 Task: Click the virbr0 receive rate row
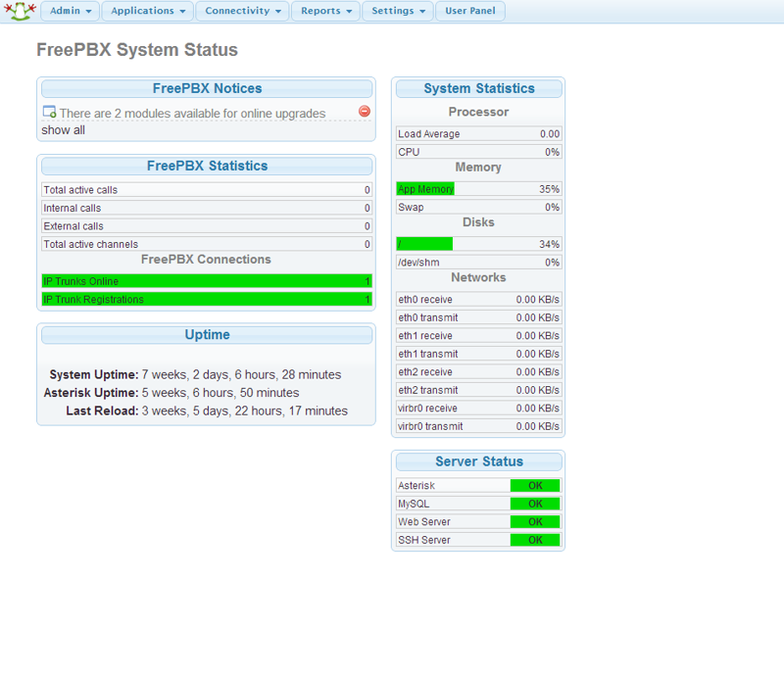[x=478, y=408]
